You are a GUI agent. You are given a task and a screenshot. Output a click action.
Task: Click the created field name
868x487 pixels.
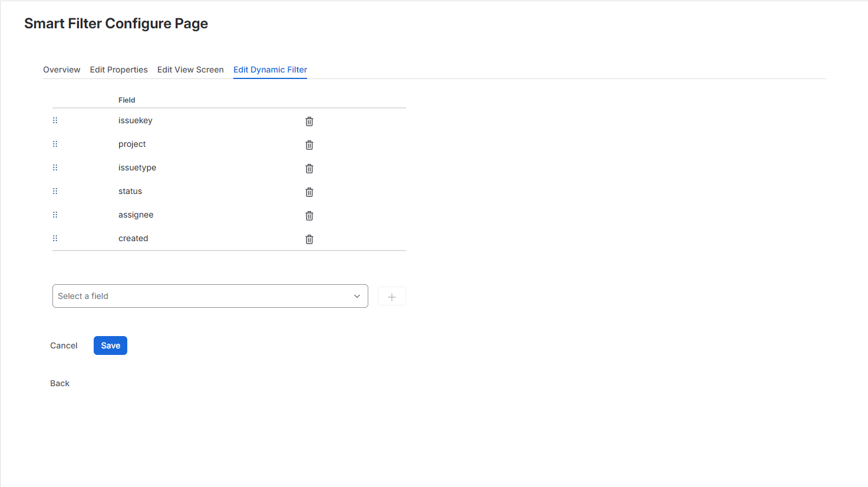[x=133, y=238]
